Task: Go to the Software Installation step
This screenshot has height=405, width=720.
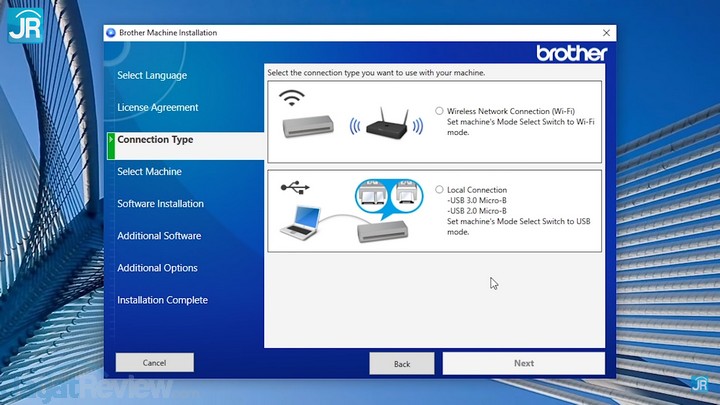Action: tap(160, 204)
